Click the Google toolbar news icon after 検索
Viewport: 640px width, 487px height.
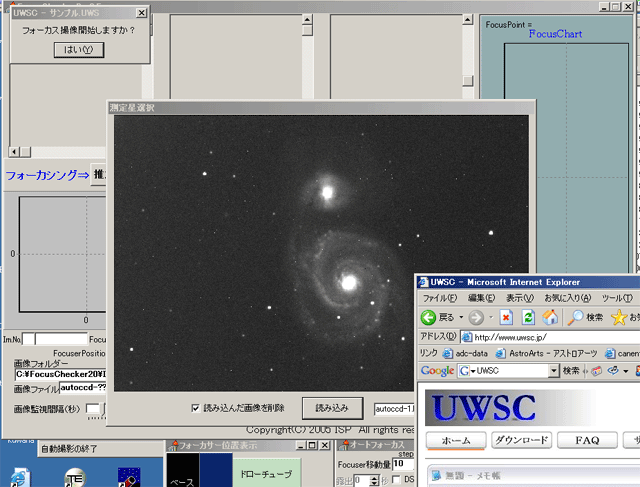coord(597,371)
